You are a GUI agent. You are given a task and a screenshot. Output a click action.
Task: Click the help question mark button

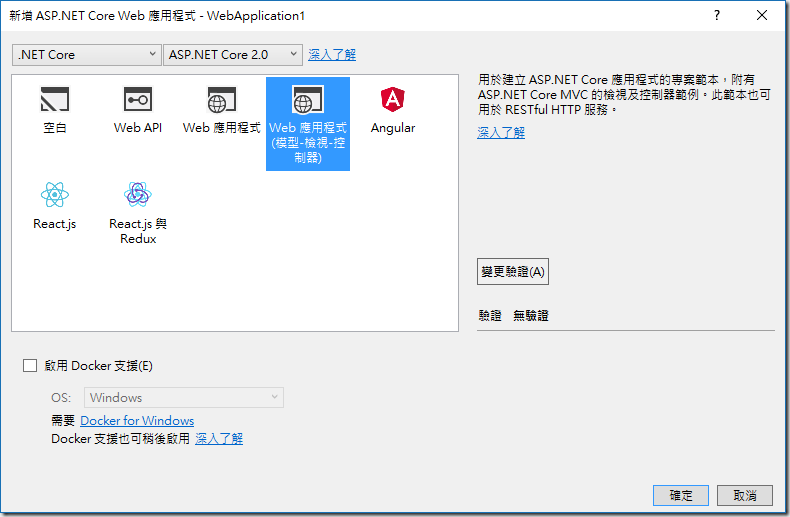pos(716,15)
